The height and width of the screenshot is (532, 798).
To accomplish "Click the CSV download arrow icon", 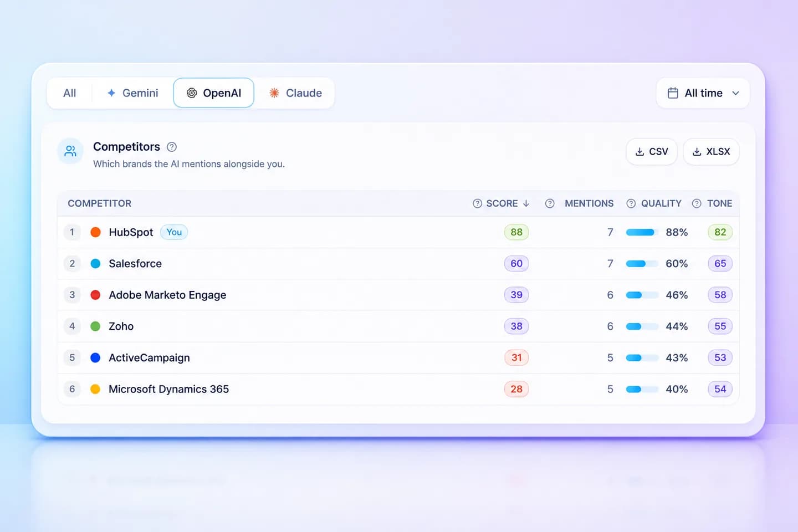I will tap(640, 152).
